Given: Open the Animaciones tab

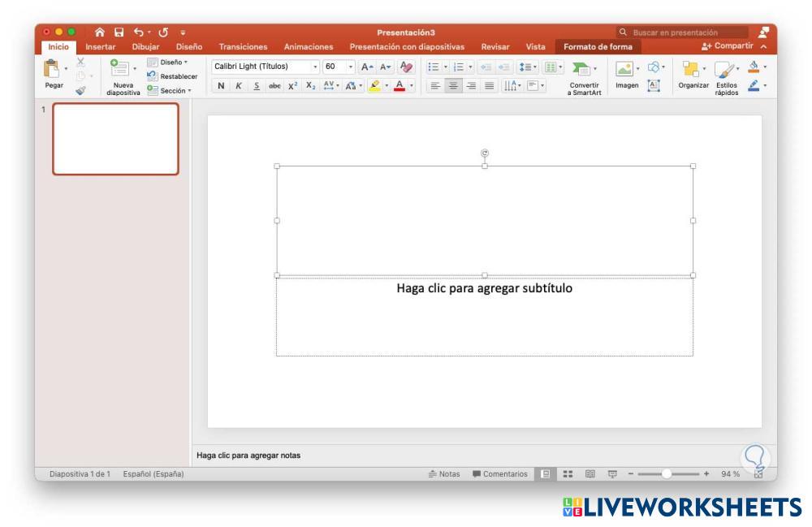Looking at the screenshot, I should 309,46.
